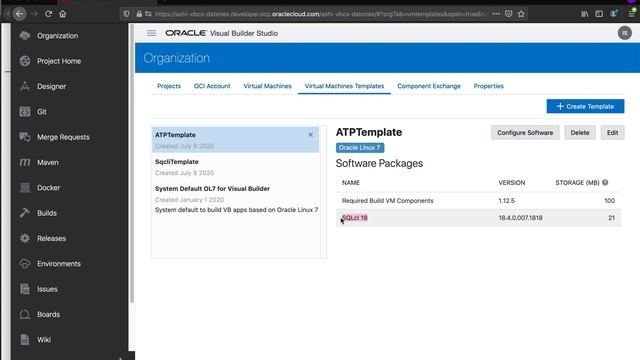
Task: Click the Oracle Visual Builder Studio logo
Action: tap(221, 33)
